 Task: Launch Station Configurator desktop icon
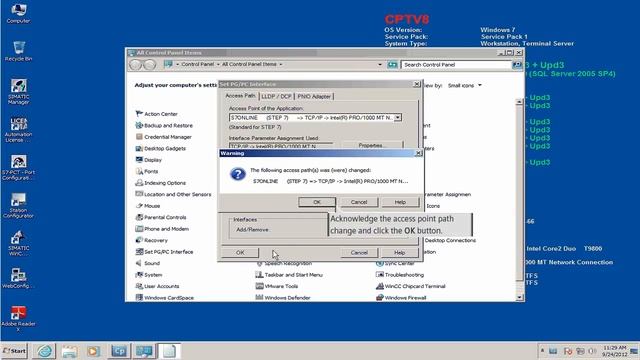point(18,205)
